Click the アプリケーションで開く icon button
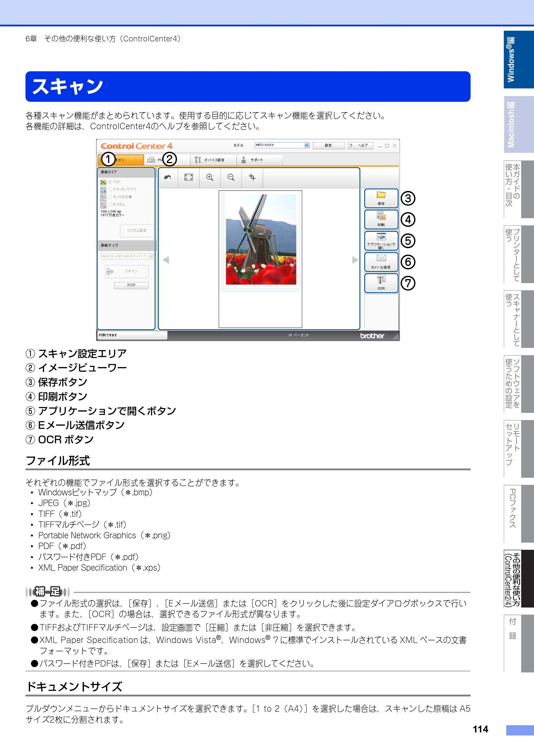Viewport: 534px width, 756px height. [x=381, y=241]
